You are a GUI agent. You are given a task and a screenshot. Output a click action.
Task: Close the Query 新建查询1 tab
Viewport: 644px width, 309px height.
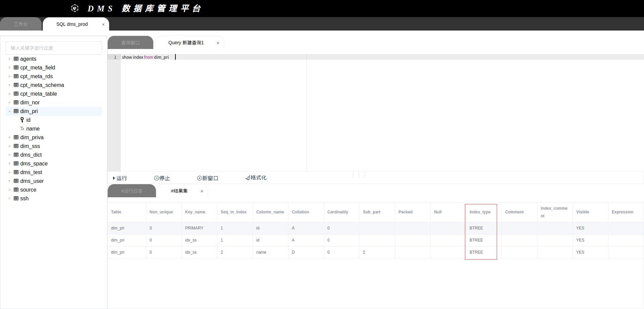coord(218,43)
